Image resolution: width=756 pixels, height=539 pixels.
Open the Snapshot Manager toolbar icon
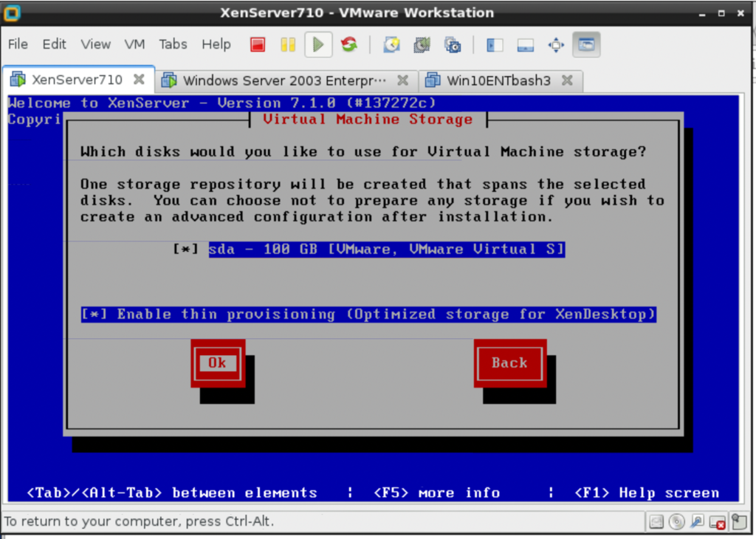(x=453, y=45)
